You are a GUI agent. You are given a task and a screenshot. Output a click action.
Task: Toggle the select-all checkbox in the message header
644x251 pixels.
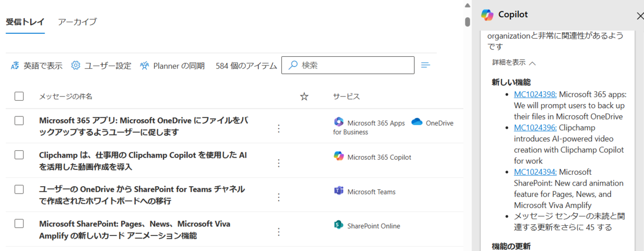point(19,97)
